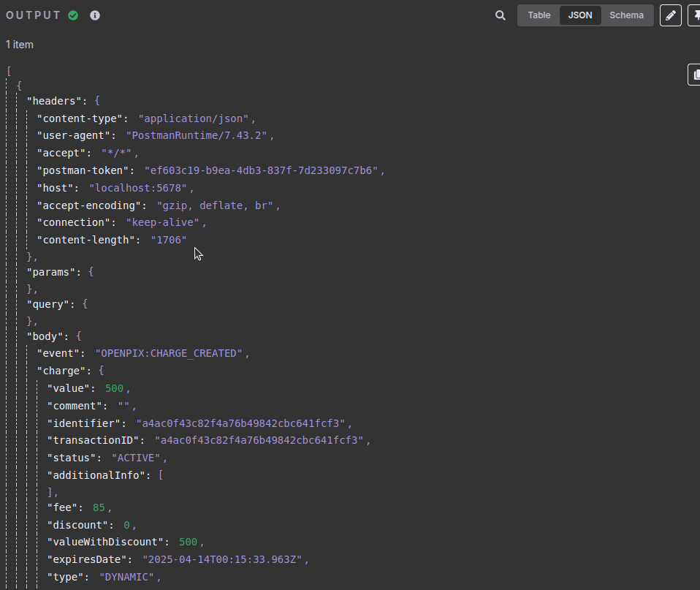Click the expiresDate value
This screenshot has height=590, width=700.
(222, 559)
